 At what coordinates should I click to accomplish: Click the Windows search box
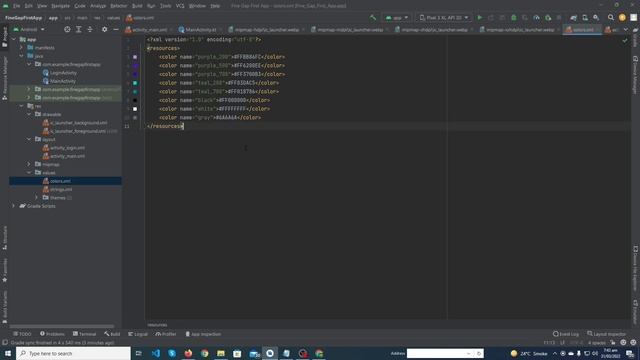(73, 353)
